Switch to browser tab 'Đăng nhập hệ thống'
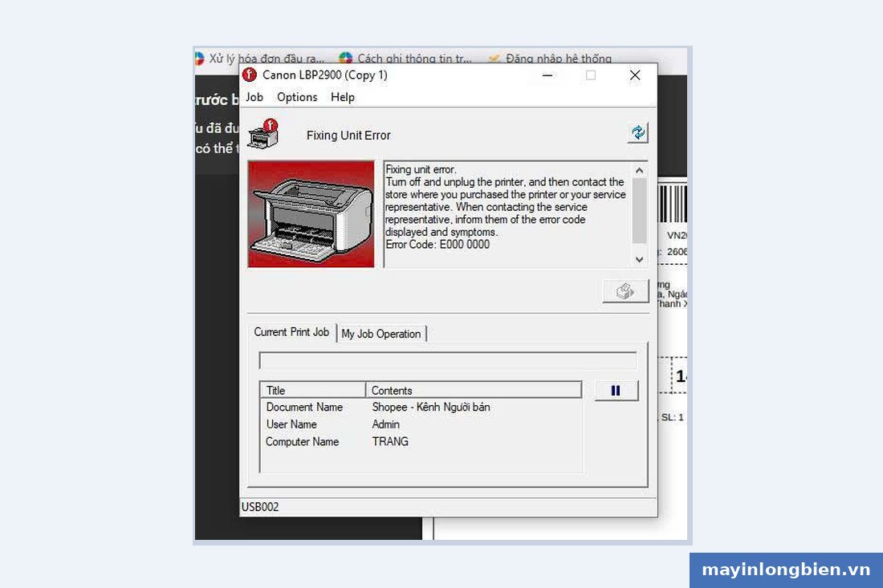Viewport: 883px width, 588px height. pyautogui.click(x=550, y=59)
